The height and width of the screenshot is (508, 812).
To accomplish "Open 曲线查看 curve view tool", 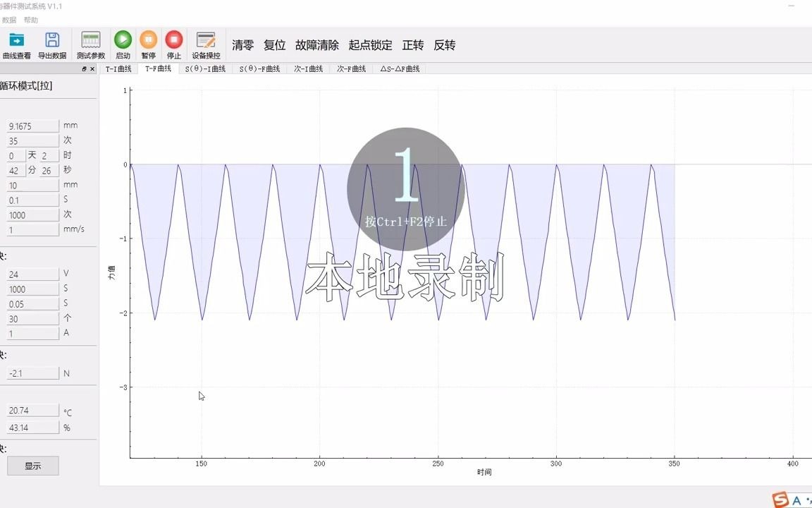I will tap(17, 44).
